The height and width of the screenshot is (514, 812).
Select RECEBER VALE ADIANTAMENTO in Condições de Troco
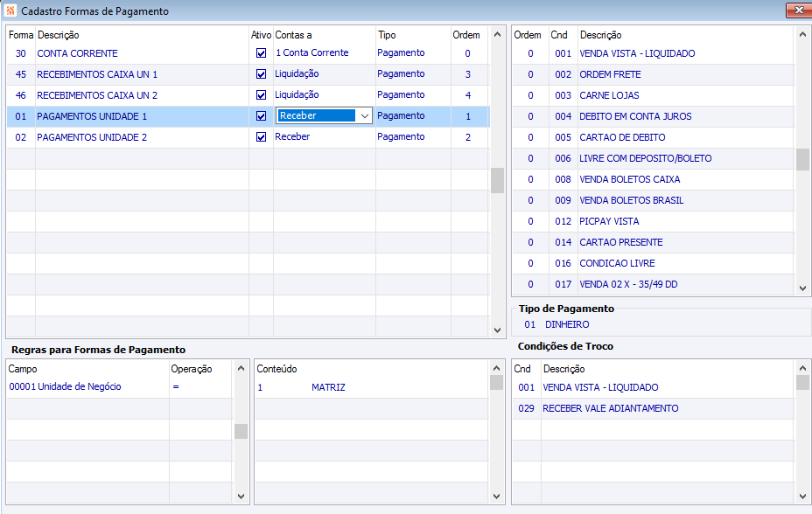[x=610, y=408]
